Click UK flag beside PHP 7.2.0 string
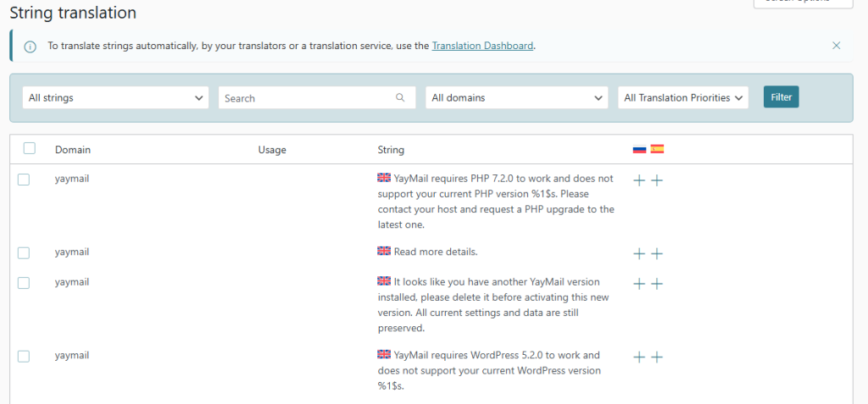This screenshot has width=868, height=404. tap(384, 178)
